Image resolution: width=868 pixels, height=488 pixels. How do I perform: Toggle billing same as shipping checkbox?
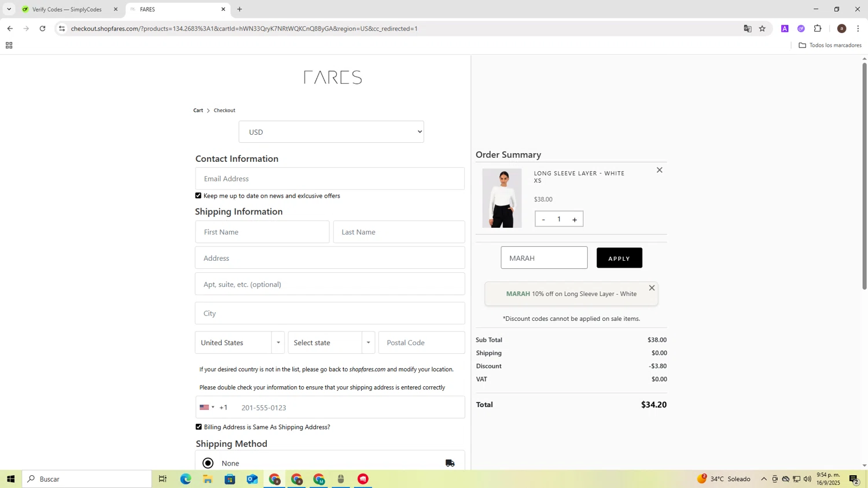[198, 427]
